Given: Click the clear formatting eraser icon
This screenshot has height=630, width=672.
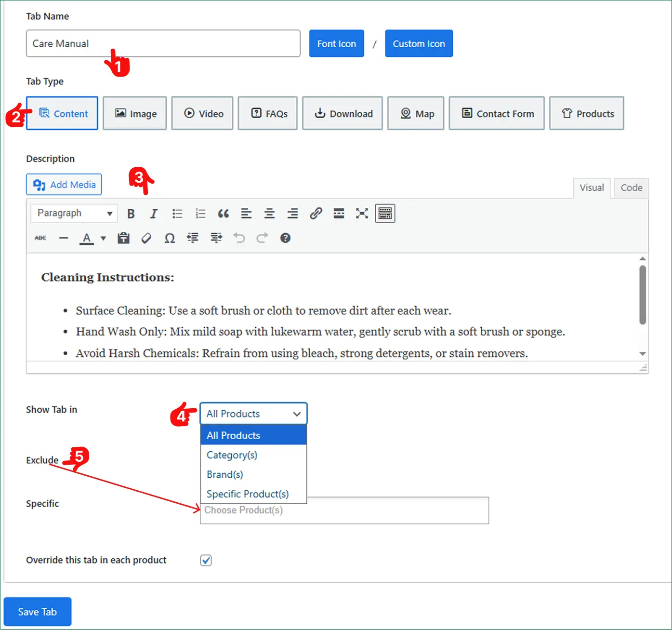Looking at the screenshot, I should pos(146,238).
